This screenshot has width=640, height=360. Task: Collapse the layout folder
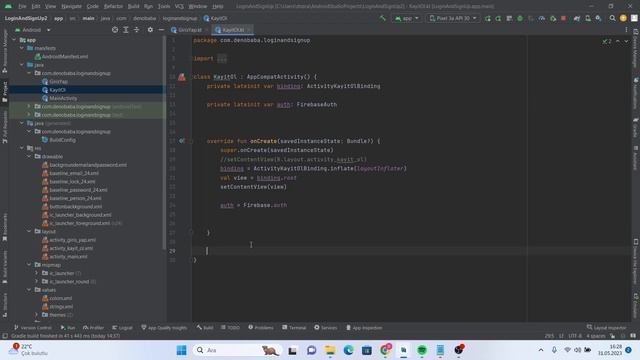tap(29, 231)
